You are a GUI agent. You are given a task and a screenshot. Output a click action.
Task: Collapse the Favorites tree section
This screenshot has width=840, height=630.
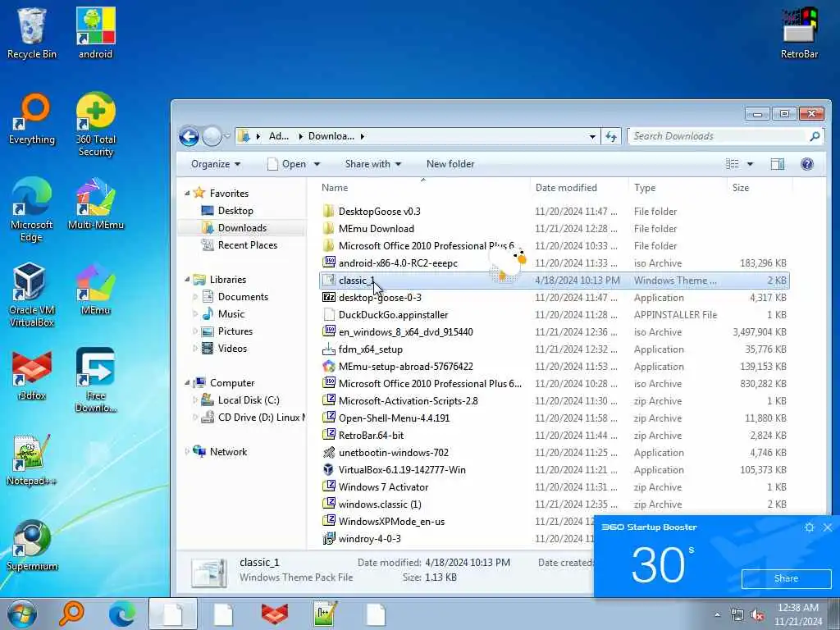[187, 194]
